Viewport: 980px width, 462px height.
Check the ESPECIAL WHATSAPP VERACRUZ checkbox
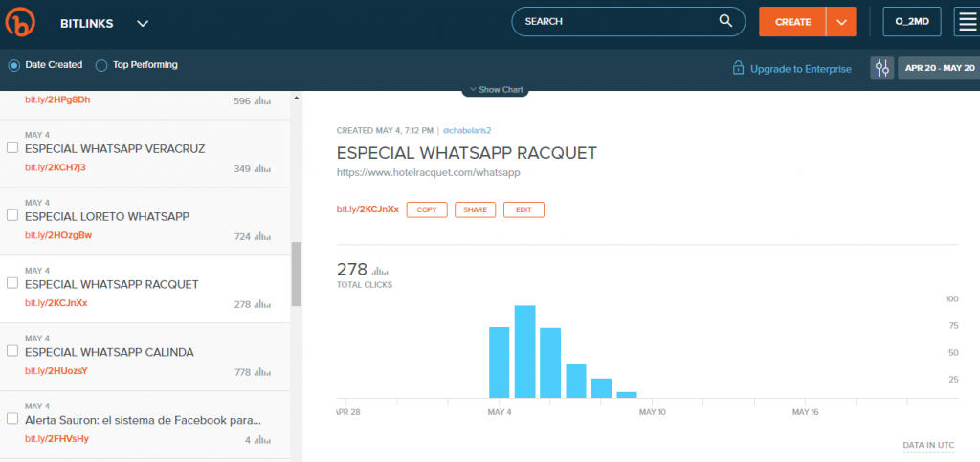click(x=12, y=148)
